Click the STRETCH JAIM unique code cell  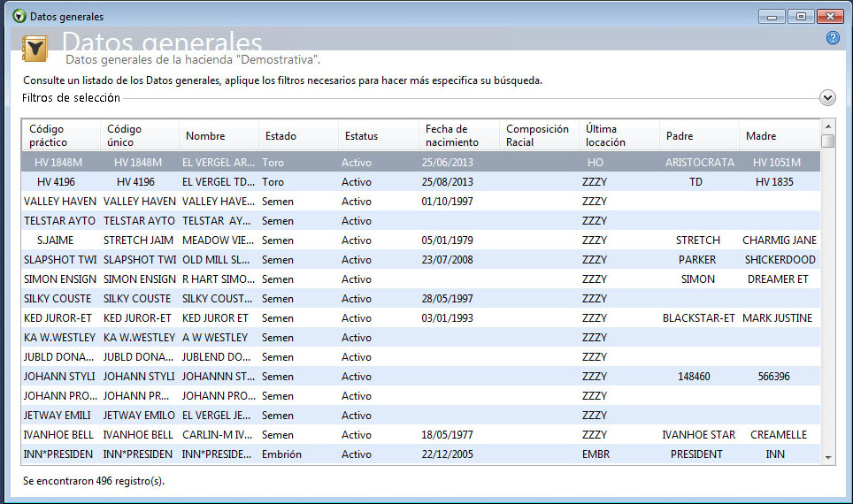(138, 241)
